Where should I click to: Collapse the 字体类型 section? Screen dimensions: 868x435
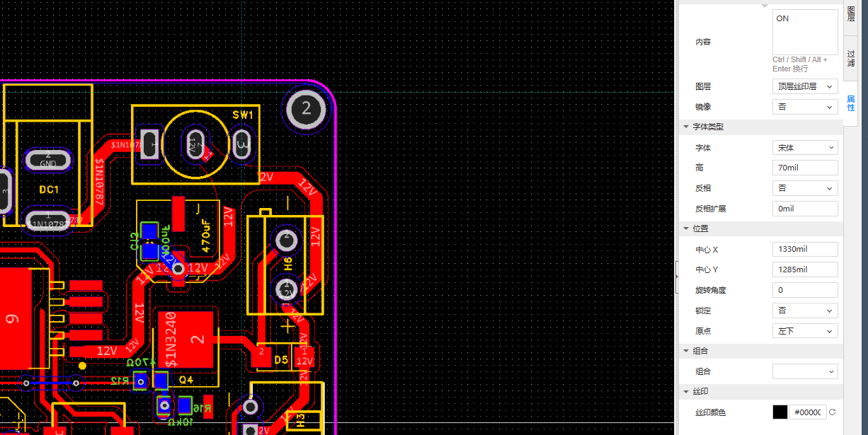pos(686,127)
